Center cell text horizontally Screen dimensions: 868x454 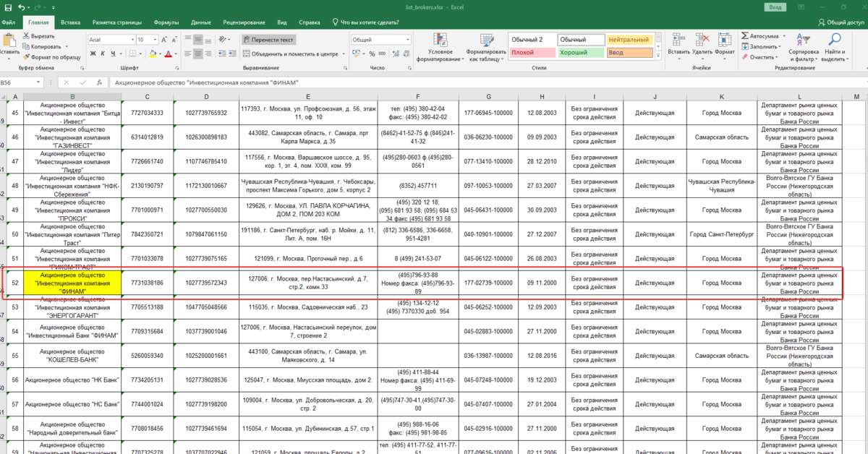coord(198,53)
